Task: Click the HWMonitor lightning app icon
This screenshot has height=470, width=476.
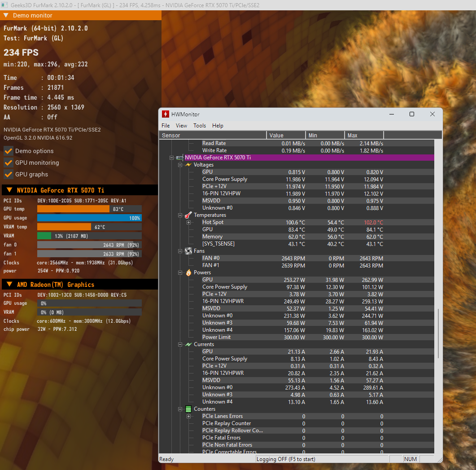Action: 166,114
